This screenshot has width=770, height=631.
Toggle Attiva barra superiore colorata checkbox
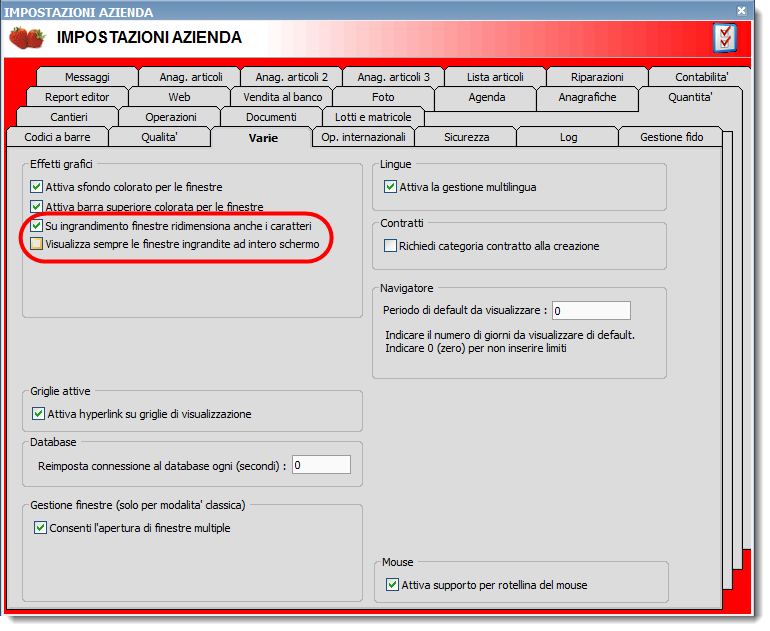coord(36,206)
